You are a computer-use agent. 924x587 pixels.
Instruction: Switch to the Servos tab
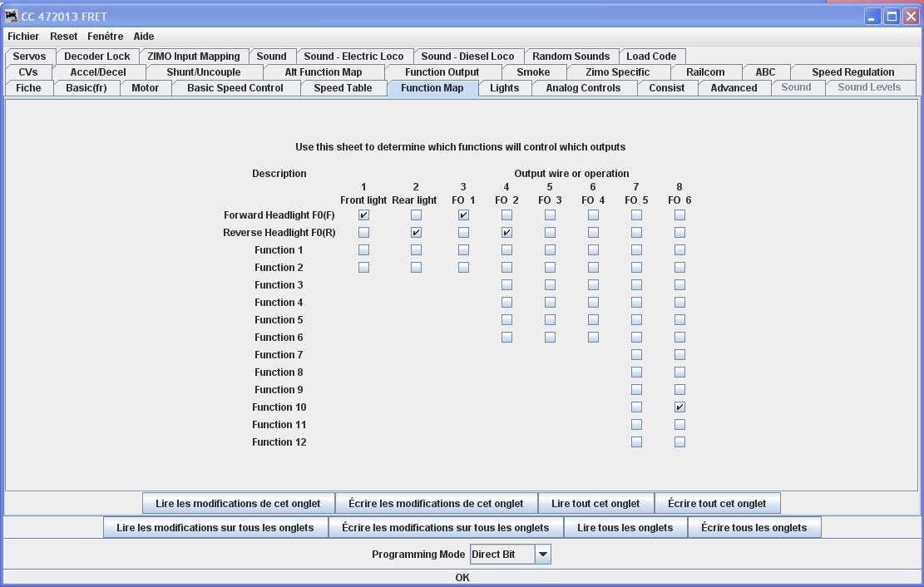29,56
